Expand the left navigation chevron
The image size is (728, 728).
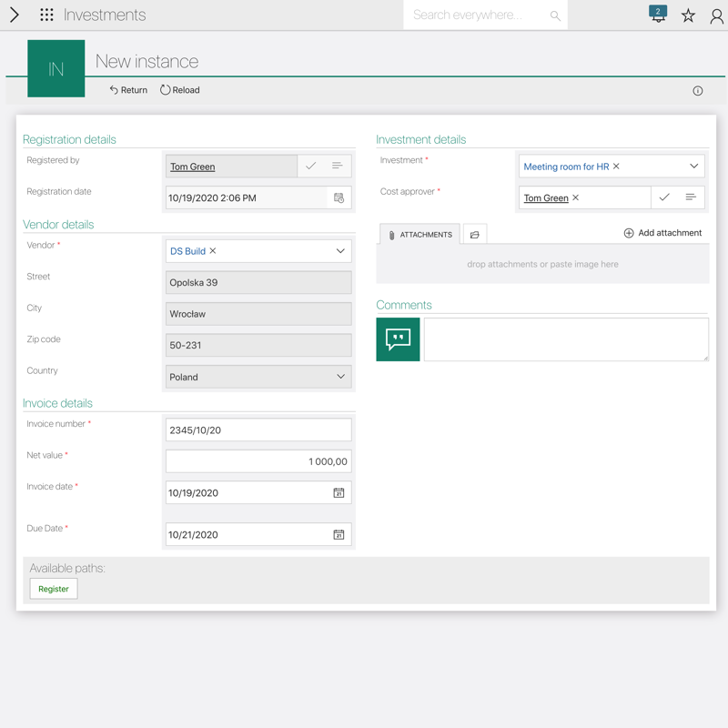click(x=15, y=15)
